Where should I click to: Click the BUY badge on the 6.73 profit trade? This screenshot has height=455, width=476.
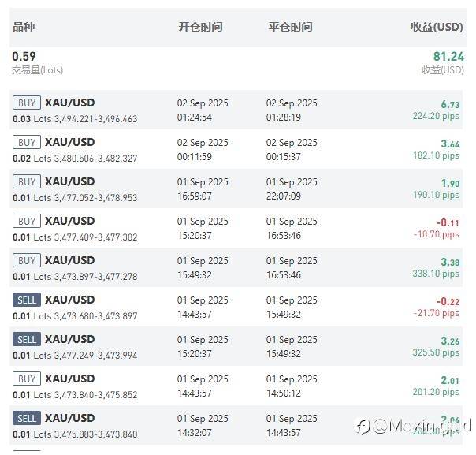coord(27,103)
